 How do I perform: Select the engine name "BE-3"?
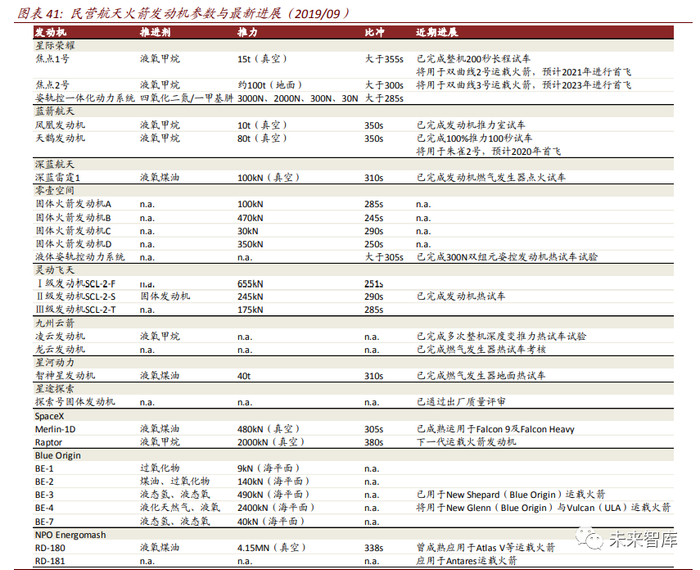pos(44,495)
